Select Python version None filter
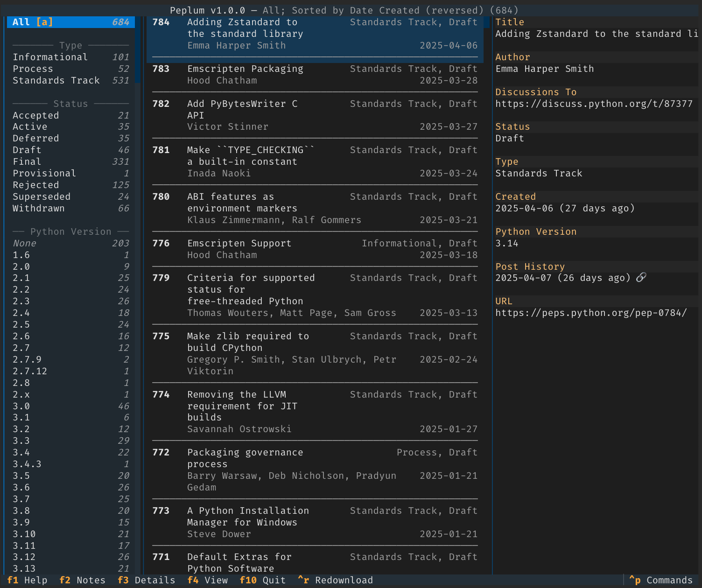Image resolution: width=702 pixels, height=588 pixels. (x=71, y=243)
